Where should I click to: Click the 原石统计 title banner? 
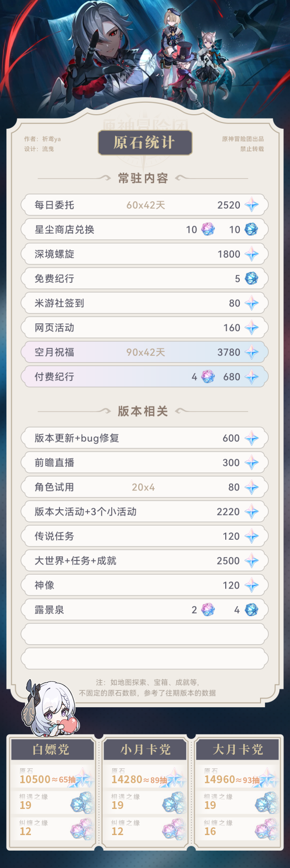(145, 142)
